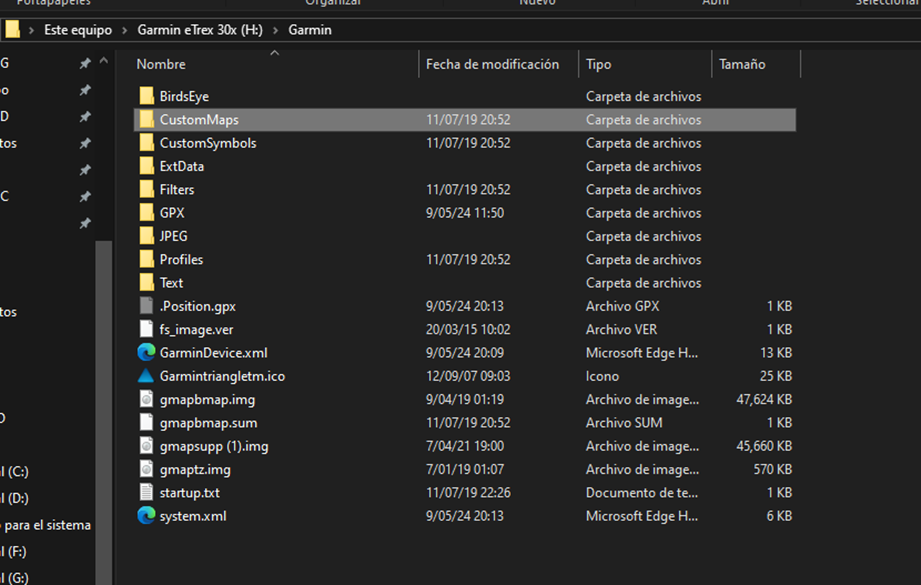Click the 45,660 KB size value
Viewport: 921px width, 585px height.
(x=764, y=446)
